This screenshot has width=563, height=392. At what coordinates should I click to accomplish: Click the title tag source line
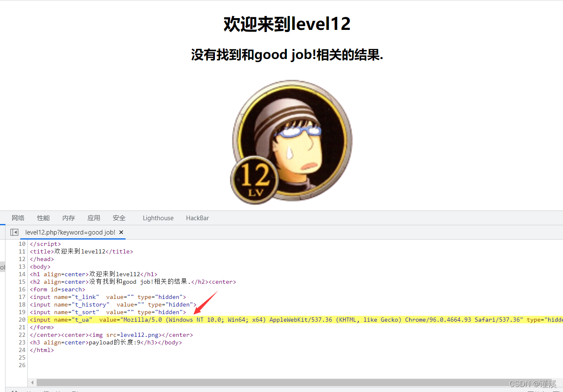[x=81, y=251]
